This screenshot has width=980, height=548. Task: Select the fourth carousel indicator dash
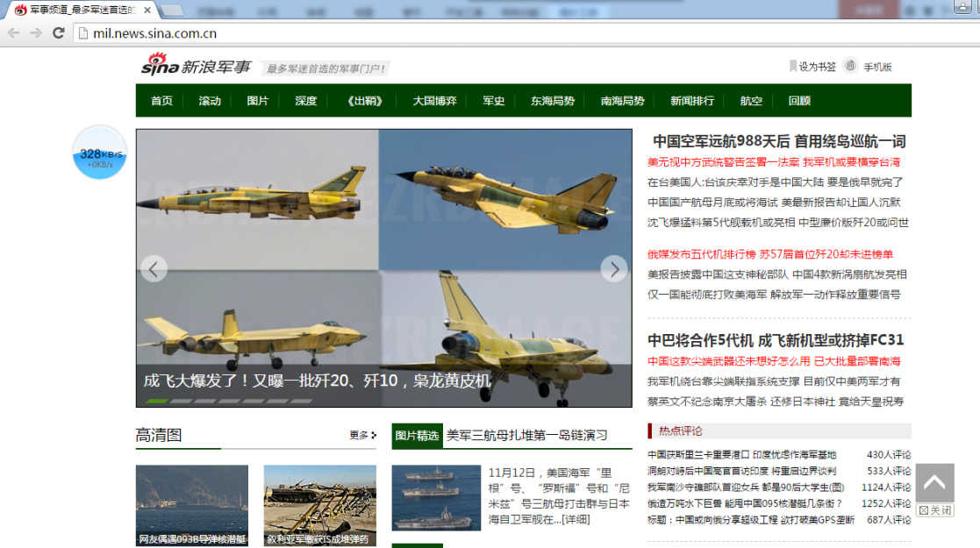229,402
